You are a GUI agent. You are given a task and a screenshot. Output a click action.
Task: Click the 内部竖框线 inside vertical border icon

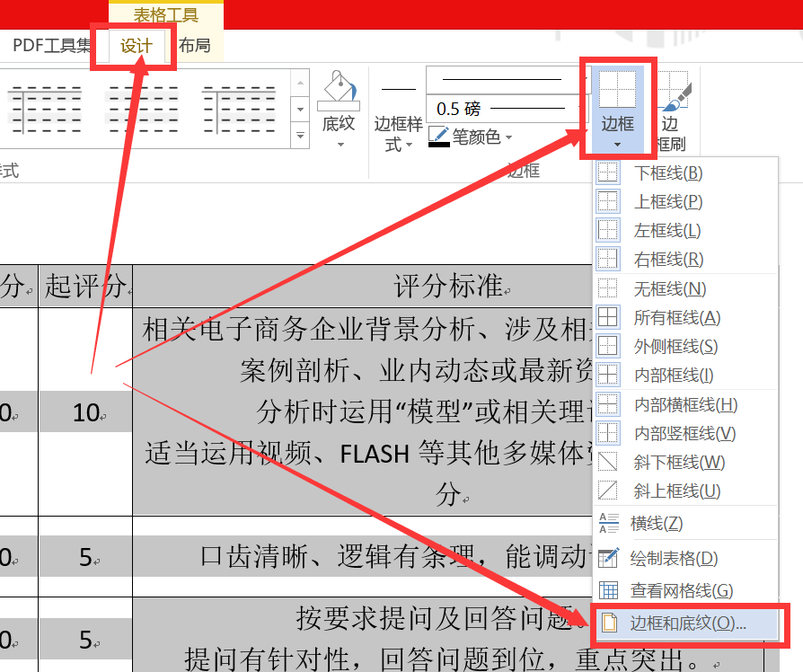coord(608,433)
